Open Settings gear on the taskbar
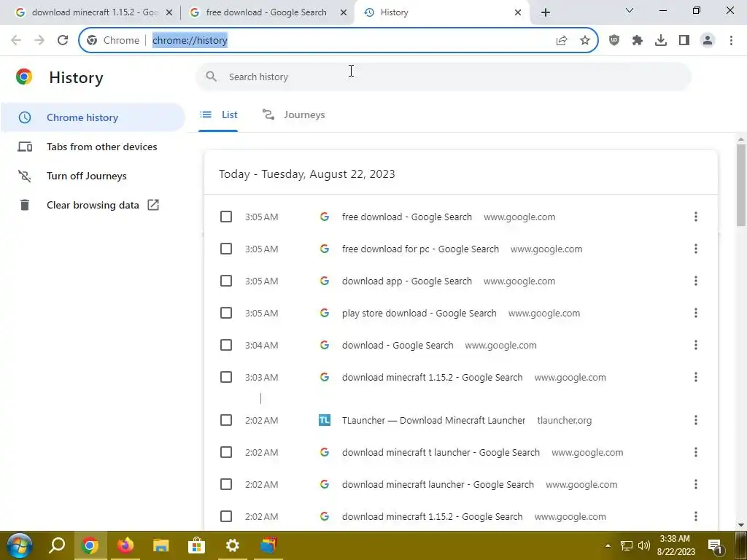The width and height of the screenshot is (747, 560). (232, 545)
